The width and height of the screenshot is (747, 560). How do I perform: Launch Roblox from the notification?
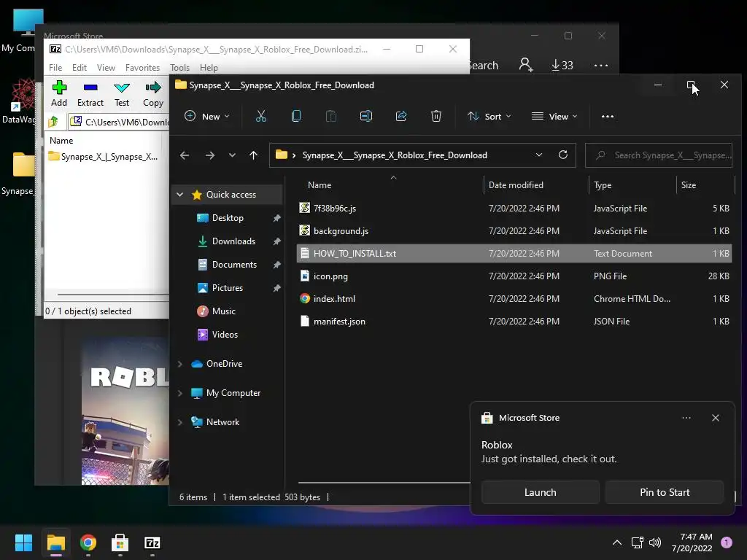pos(541,492)
